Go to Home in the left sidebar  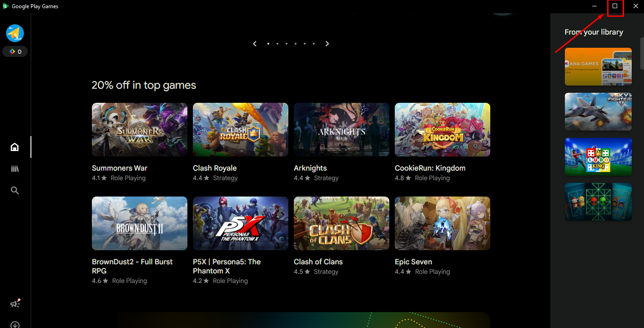15,147
